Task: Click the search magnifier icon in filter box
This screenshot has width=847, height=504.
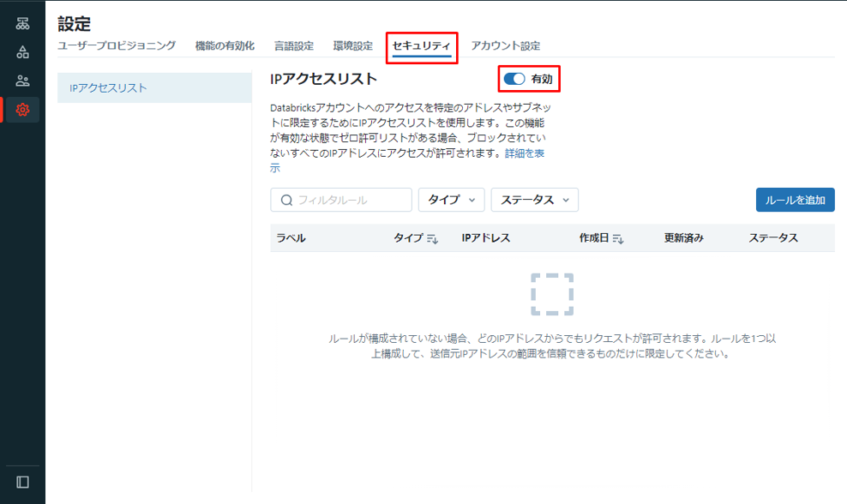Action: click(287, 201)
